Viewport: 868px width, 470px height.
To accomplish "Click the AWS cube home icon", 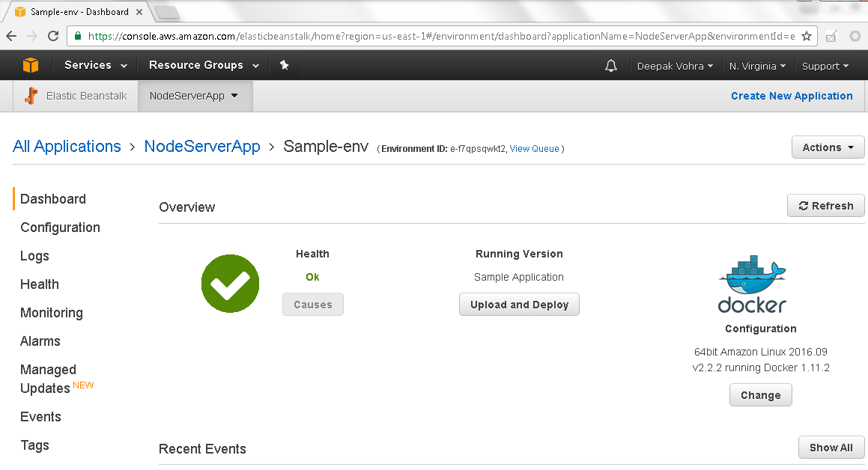I will (x=31, y=65).
